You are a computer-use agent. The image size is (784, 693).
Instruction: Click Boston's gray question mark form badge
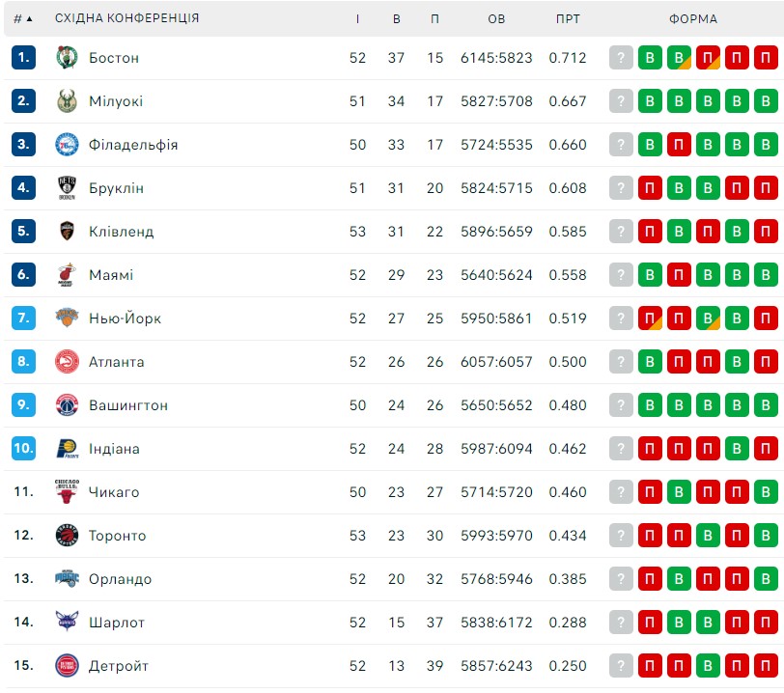[621, 58]
